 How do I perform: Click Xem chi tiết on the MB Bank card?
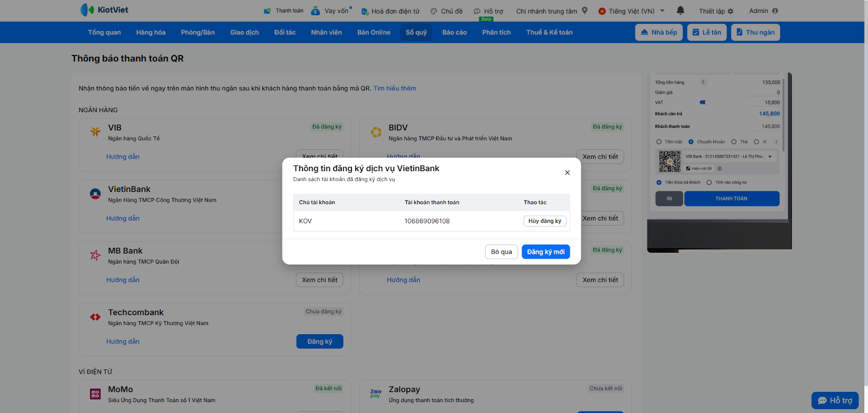click(x=320, y=280)
